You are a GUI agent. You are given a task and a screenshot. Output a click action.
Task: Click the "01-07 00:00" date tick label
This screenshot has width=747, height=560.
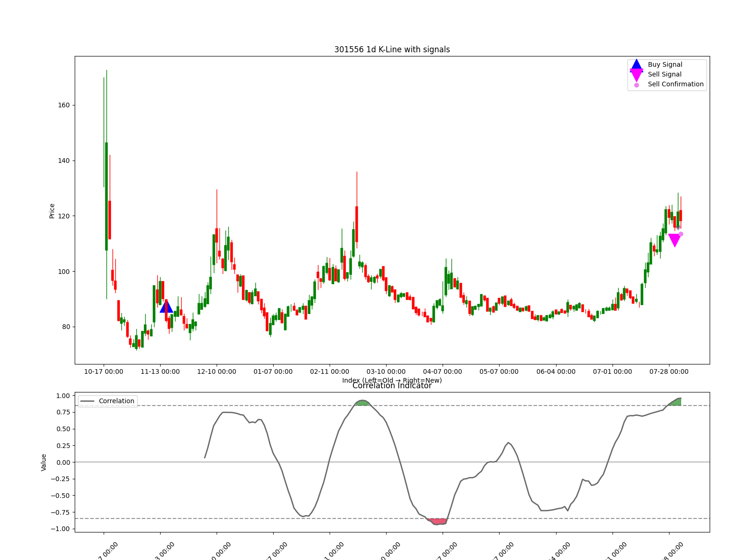273,371
